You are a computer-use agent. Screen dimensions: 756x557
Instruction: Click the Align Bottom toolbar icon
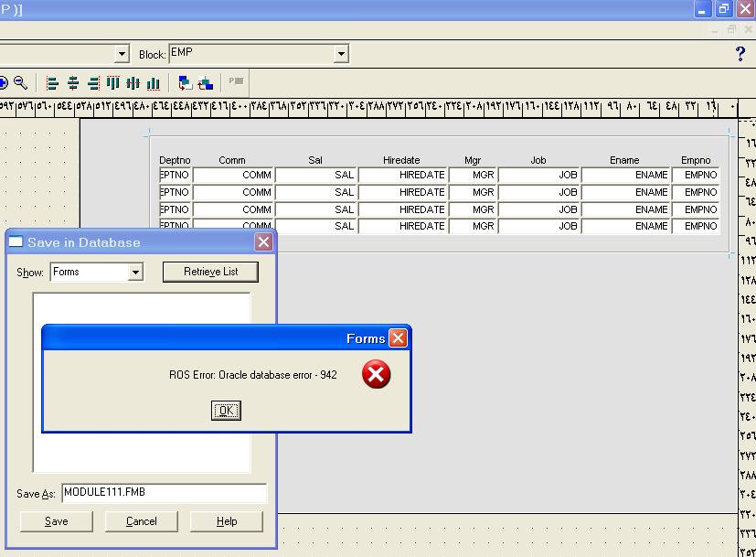[x=154, y=83]
